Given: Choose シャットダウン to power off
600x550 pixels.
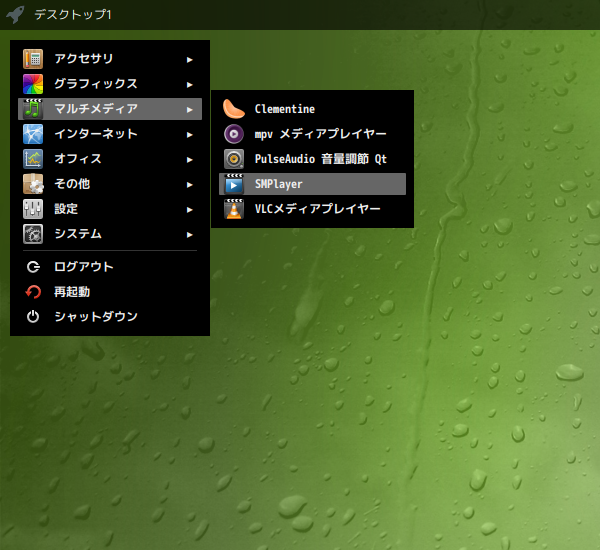Looking at the screenshot, I should tap(110, 317).
